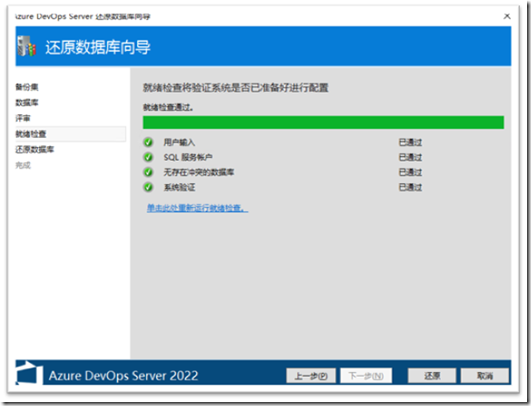
Task: Go to the 还原数据库 step in sidebar
Action: tap(35, 149)
